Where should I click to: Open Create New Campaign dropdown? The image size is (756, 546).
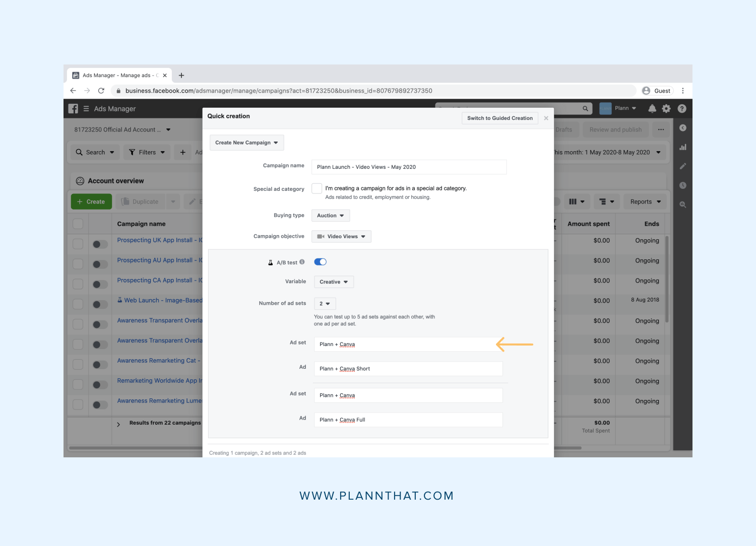[x=247, y=143]
